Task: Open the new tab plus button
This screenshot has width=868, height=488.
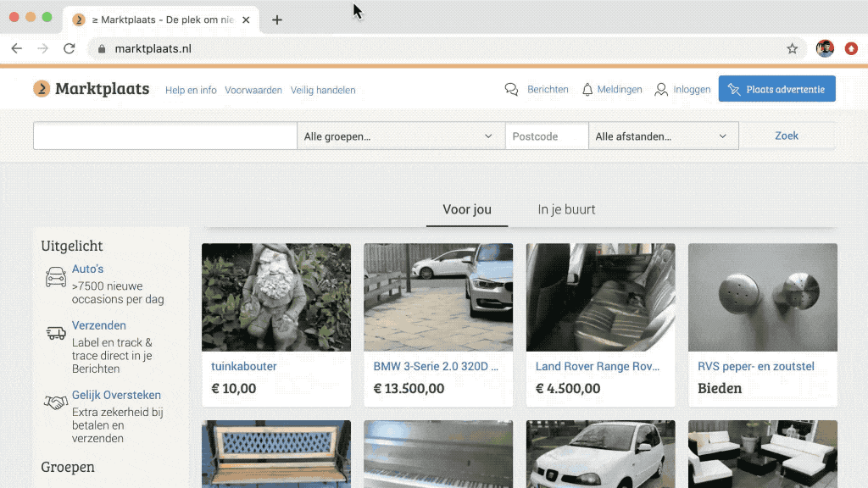Action: click(x=276, y=19)
